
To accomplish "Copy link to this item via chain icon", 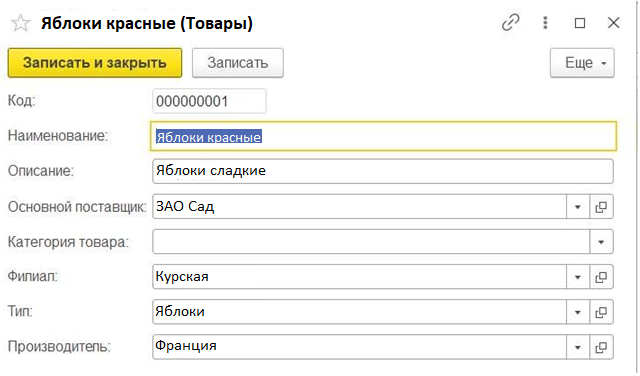I will 511,22.
